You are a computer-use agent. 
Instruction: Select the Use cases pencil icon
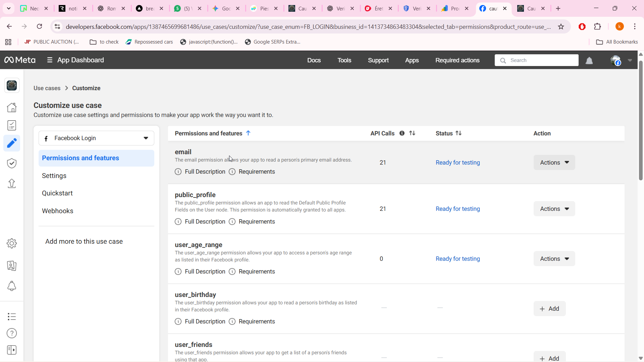point(12,143)
